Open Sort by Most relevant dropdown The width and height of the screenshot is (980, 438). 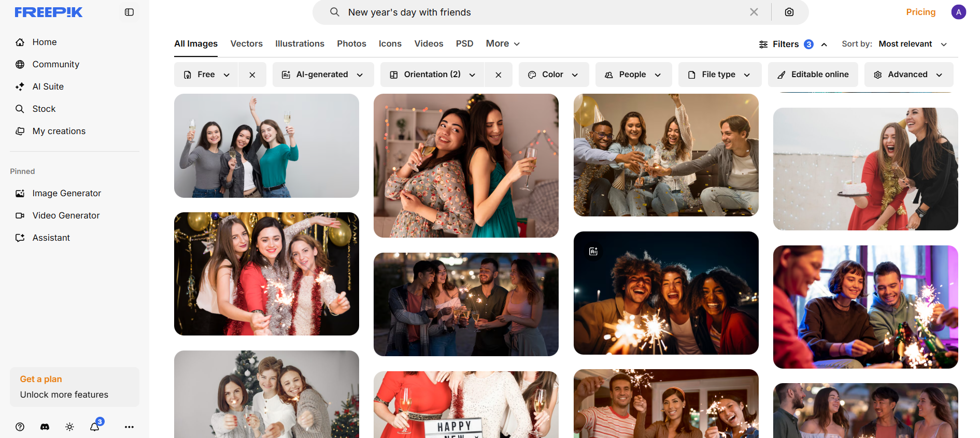[x=912, y=44]
